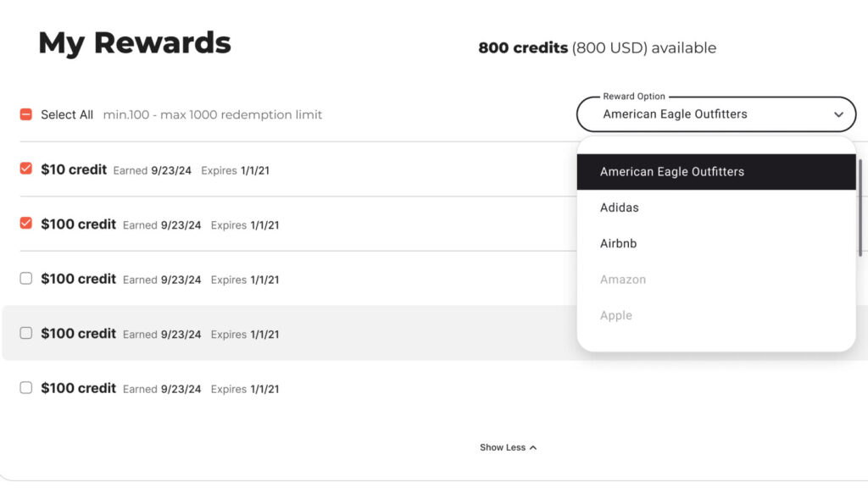Click the 800 credits available balance text
Screen dimensions: 868x488
597,48
